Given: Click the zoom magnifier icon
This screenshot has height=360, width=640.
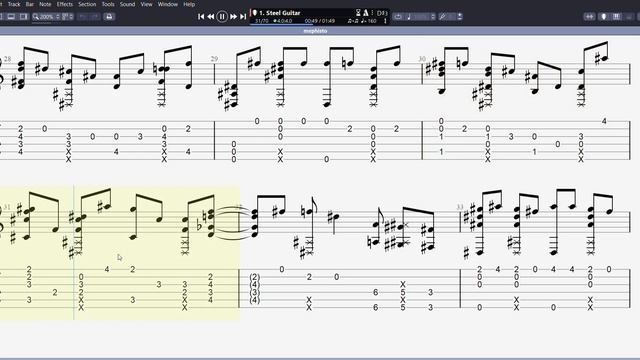Looking at the screenshot, I should tap(36, 16).
